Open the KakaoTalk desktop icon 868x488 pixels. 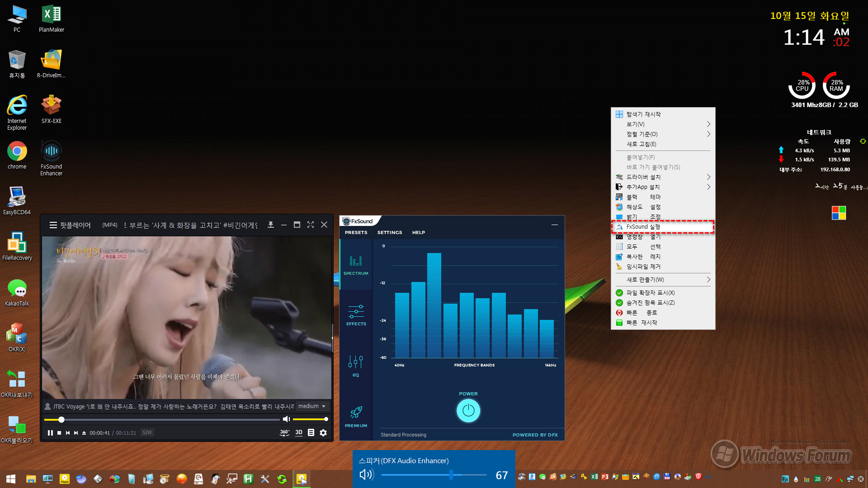click(x=17, y=292)
